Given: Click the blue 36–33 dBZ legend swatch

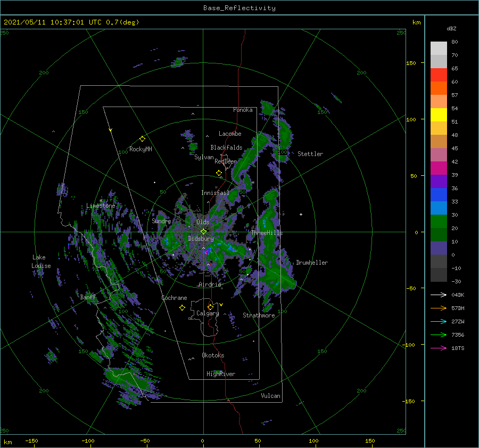Looking at the screenshot, I should click(x=439, y=195).
